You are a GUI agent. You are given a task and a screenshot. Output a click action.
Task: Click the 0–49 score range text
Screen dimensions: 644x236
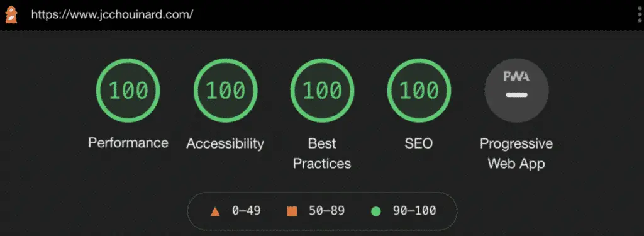pyautogui.click(x=247, y=211)
